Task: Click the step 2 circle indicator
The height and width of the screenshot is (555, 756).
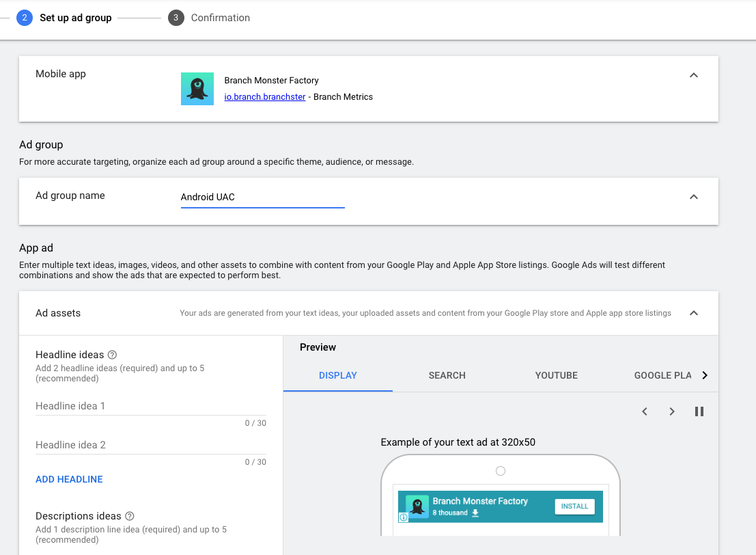Action: (x=25, y=18)
